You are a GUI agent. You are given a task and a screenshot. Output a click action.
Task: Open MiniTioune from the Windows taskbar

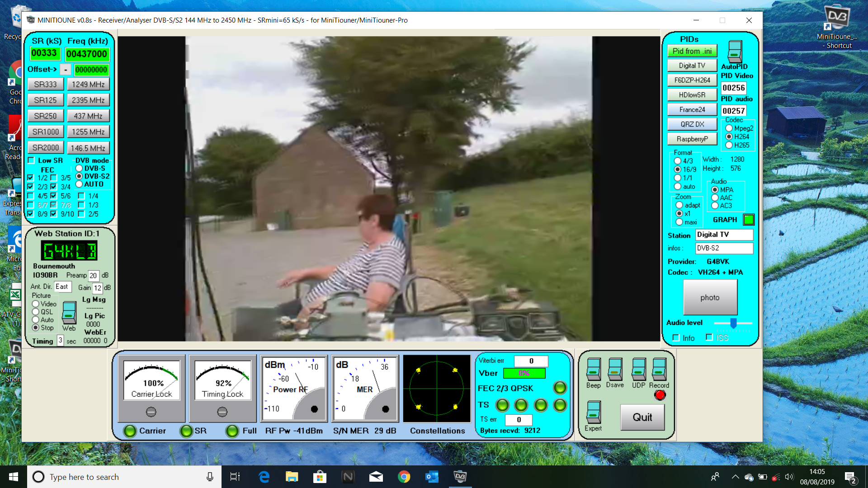coord(460,477)
